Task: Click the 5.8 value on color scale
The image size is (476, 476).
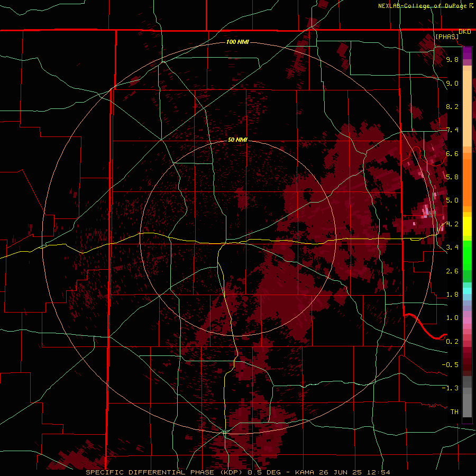Action: [452, 177]
